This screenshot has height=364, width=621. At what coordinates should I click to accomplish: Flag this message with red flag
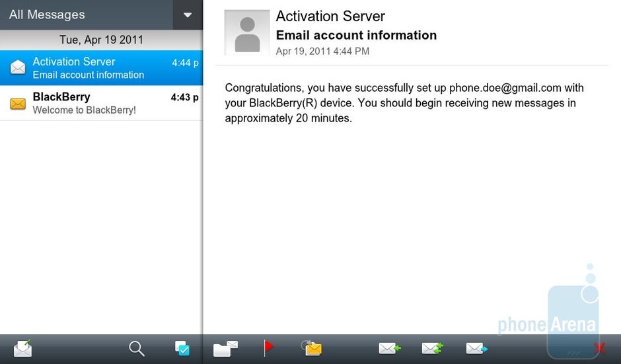coord(268,347)
